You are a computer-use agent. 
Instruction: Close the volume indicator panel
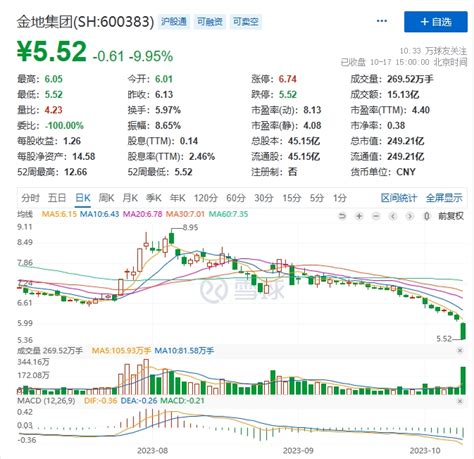point(460,350)
